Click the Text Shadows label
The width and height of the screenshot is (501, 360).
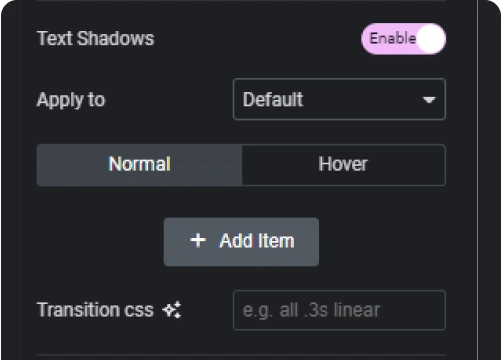tap(95, 38)
